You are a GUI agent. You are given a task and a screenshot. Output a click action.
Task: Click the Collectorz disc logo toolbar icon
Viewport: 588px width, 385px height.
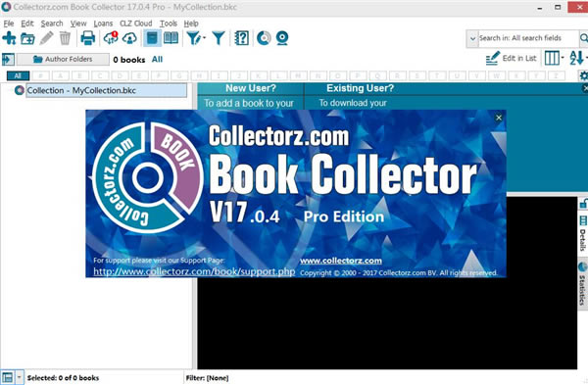pyautogui.click(x=264, y=38)
